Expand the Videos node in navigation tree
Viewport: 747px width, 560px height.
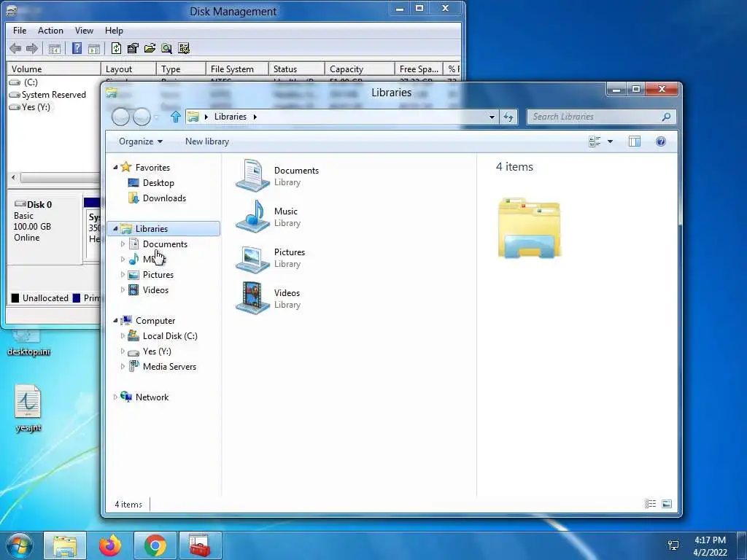coord(123,290)
